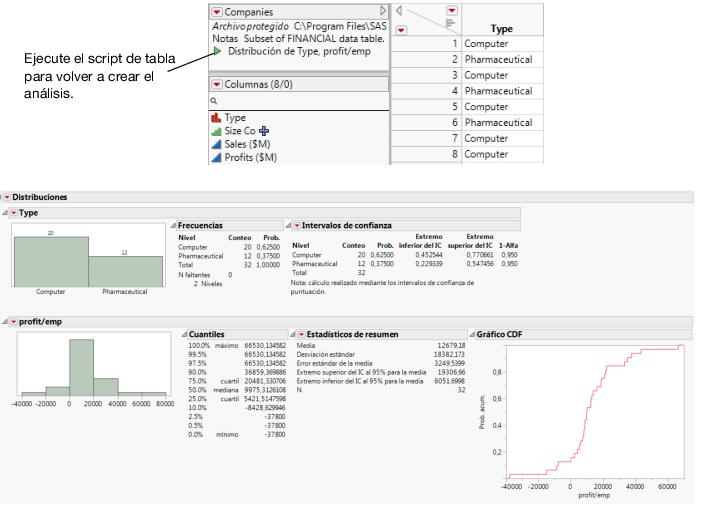Click the tallest bar in profit/emp histogram

click(81, 368)
